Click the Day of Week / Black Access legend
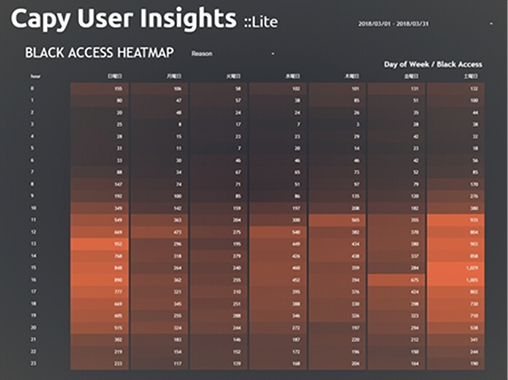The image size is (508, 380). (x=433, y=64)
